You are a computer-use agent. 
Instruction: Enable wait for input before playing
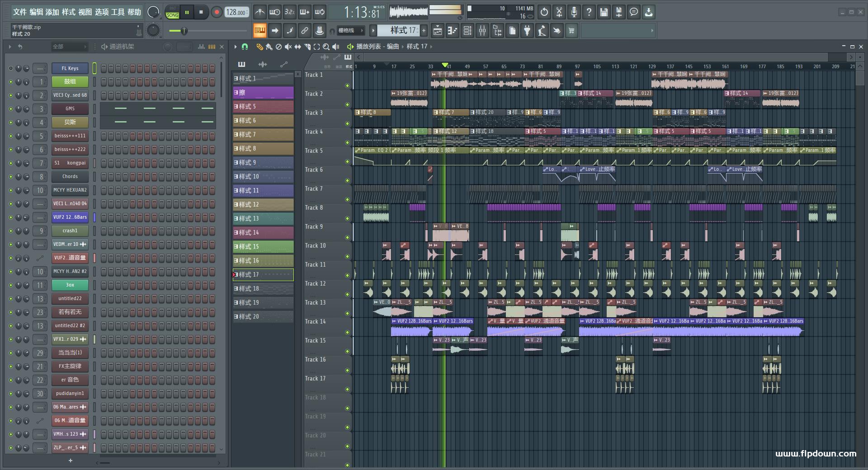pos(274,12)
